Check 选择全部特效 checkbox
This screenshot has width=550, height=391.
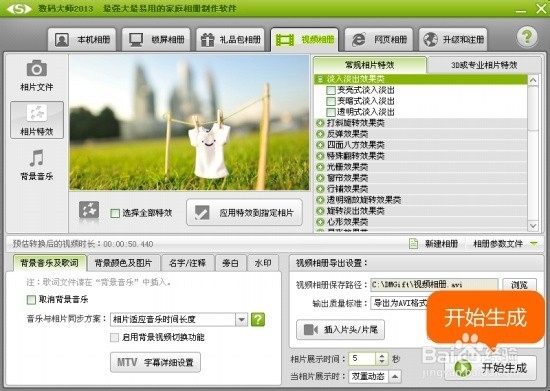[x=115, y=213]
